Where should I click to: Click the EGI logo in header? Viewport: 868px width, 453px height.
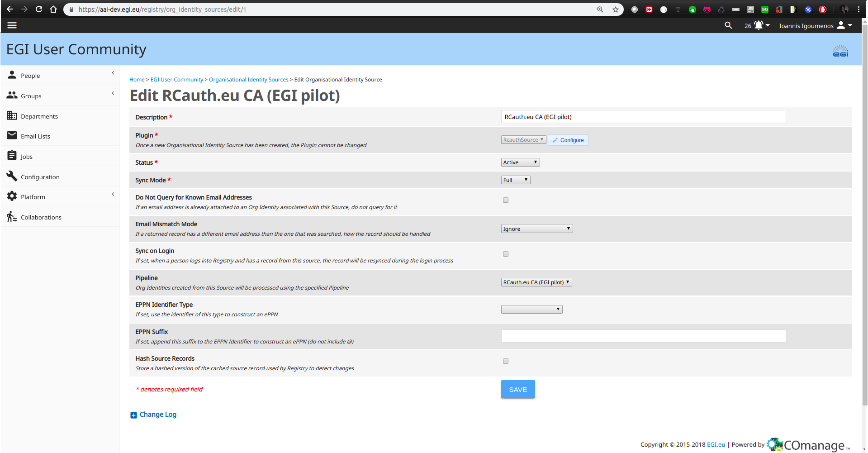pyautogui.click(x=840, y=51)
